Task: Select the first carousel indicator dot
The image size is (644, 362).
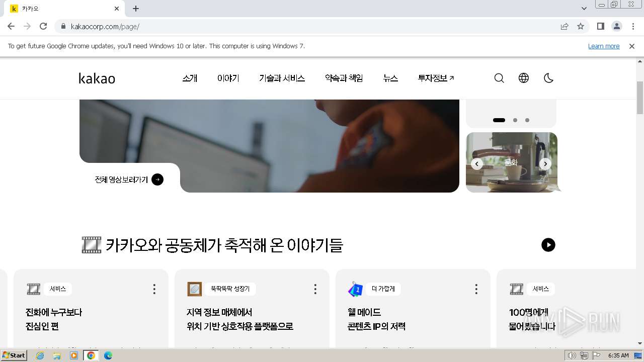Action: pyautogui.click(x=499, y=120)
